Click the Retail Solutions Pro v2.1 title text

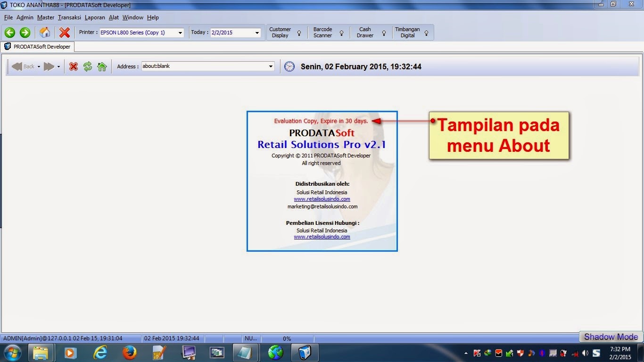(322, 144)
